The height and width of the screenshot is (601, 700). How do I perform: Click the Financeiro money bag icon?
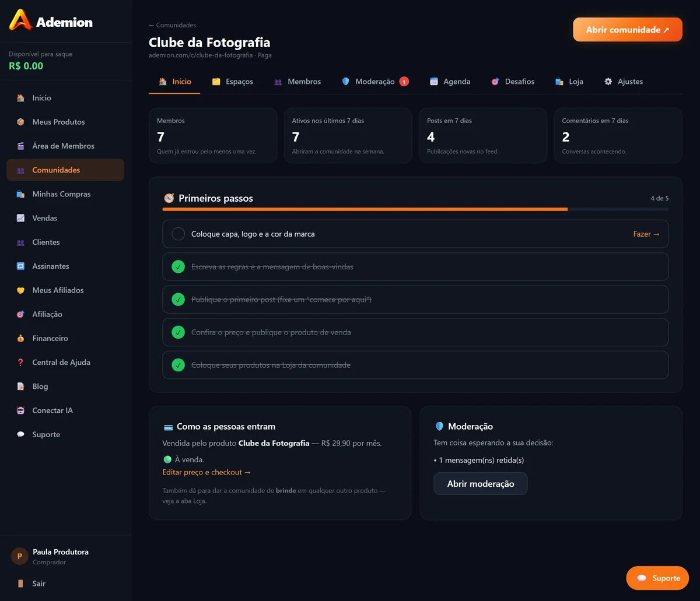coord(20,338)
